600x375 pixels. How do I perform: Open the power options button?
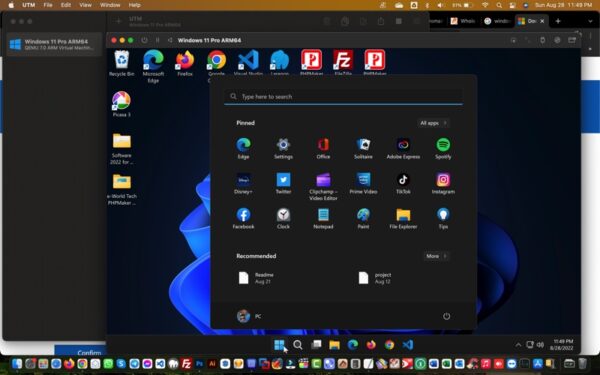pos(446,316)
